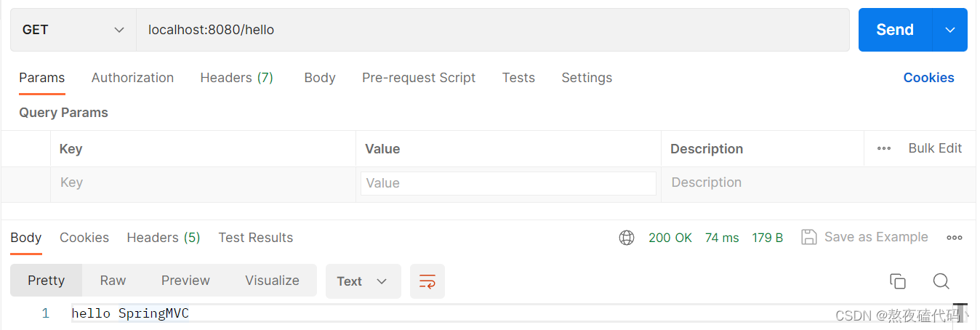The width and height of the screenshot is (980, 330).
Task: Select the response Body tab
Action: click(26, 238)
